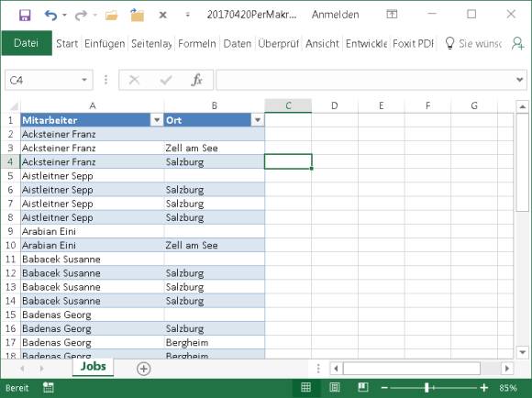Click the Save floppy disk icon
This screenshot has height=398, width=532.
coord(25,15)
